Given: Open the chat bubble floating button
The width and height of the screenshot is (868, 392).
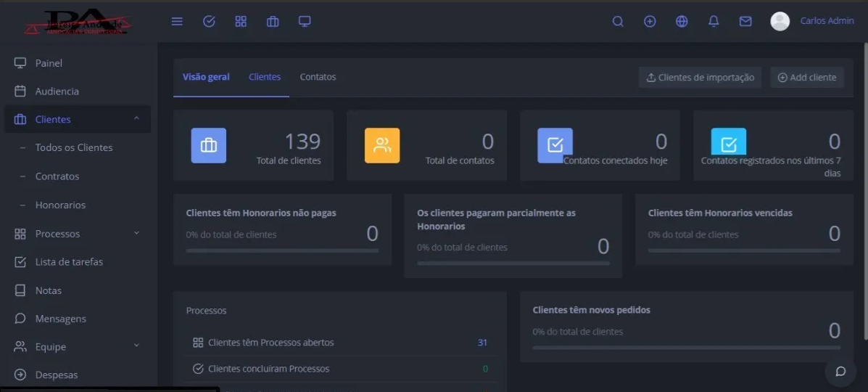Looking at the screenshot, I should click(840, 371).
